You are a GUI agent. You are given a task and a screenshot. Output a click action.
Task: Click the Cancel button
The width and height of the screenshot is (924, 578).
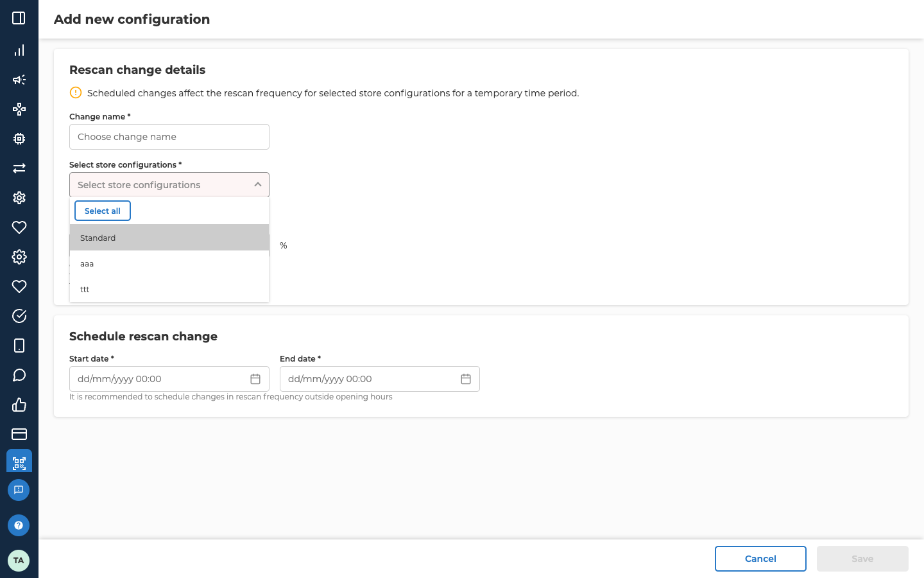point(760,559)
